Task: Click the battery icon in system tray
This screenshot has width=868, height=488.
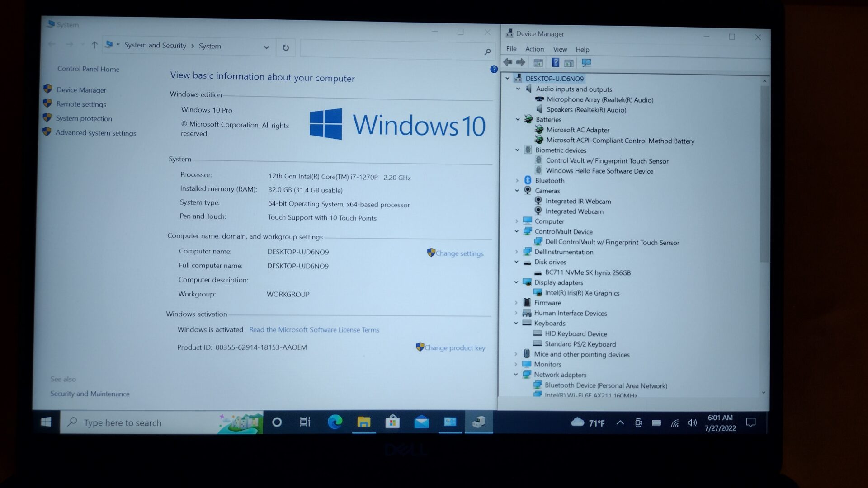Action: (x=656, y=423)
